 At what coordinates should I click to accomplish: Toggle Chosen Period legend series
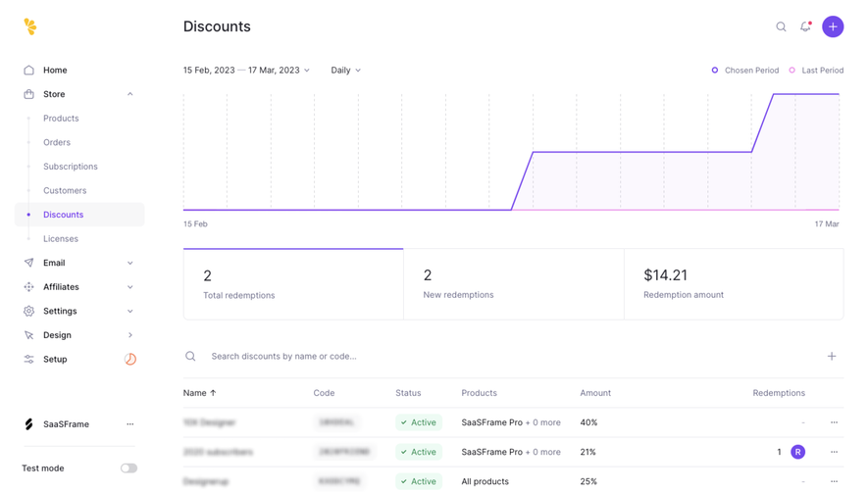pyautogui.click(x=745, y=71)
